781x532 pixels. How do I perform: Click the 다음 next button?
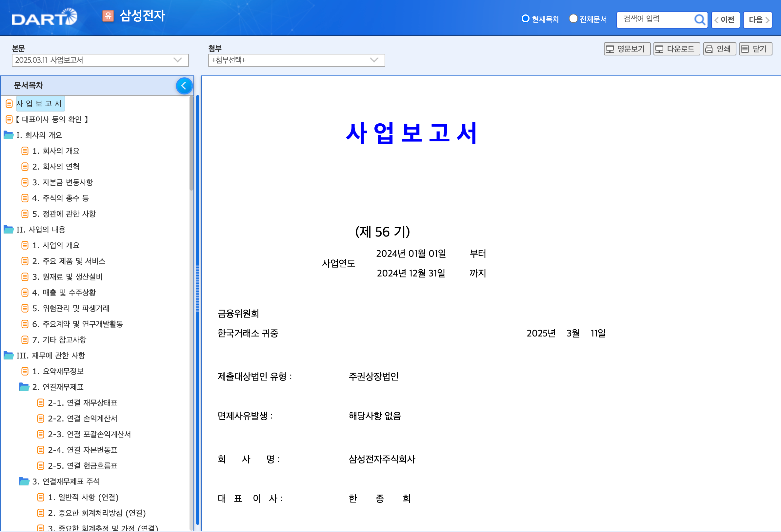[757, 20]
